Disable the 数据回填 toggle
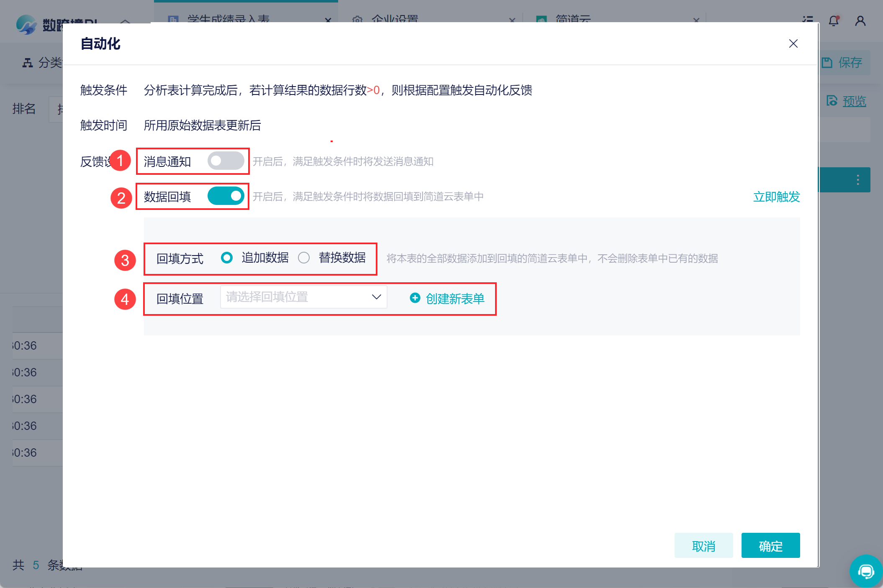This screenshot has width=883, height=588. (226, 196)
